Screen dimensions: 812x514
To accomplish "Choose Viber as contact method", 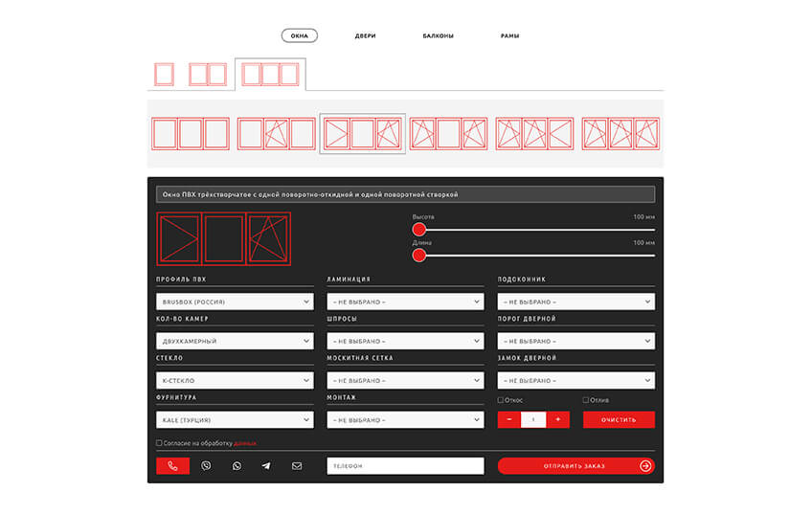I will click(x=206, y=466).
